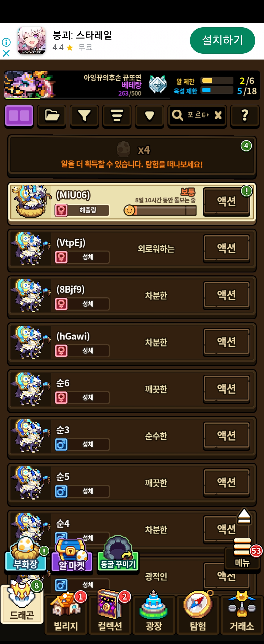Tap the 설치하기 install ad button
This screenshot has height=644, width=264.
point(222,40)
